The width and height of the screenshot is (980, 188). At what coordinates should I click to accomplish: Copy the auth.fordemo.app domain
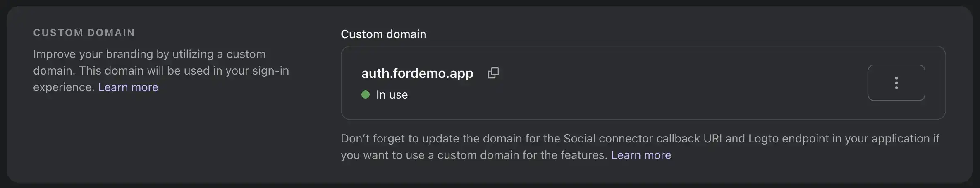click(x=493, y=73)
